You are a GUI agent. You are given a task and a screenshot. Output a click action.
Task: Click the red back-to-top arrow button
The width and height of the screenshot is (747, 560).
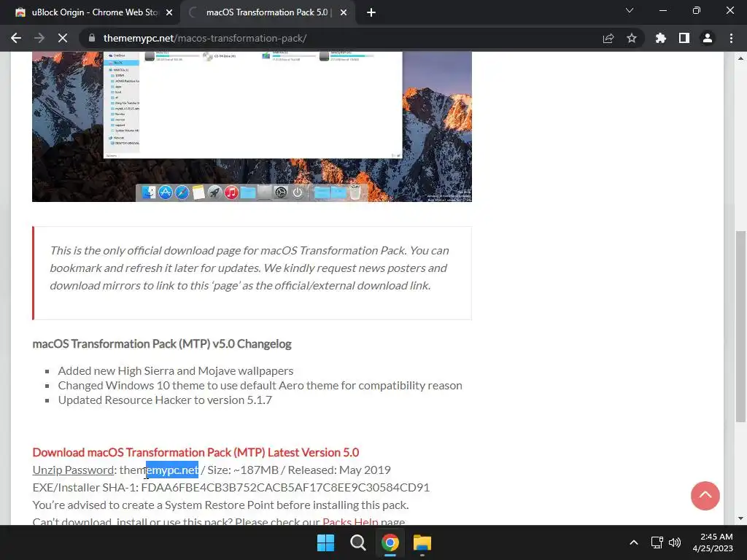click(x=705, y=496)
